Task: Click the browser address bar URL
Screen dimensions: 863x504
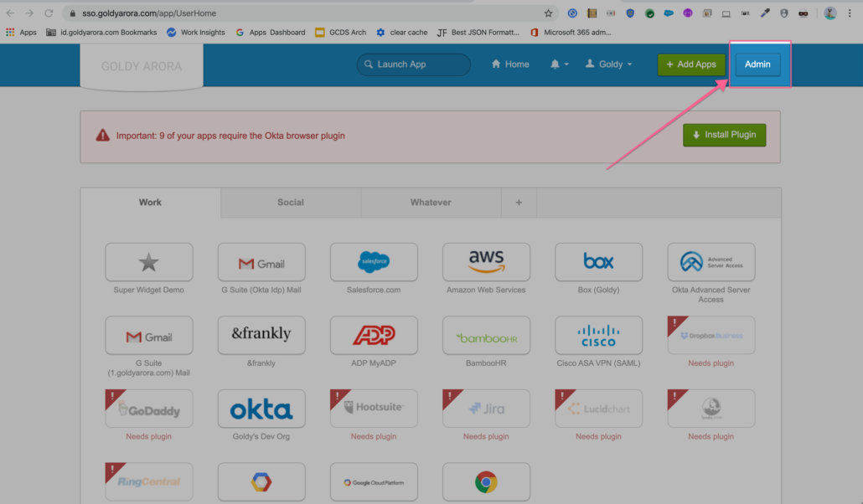Action: pyautogui.click(x=149, y=13)
